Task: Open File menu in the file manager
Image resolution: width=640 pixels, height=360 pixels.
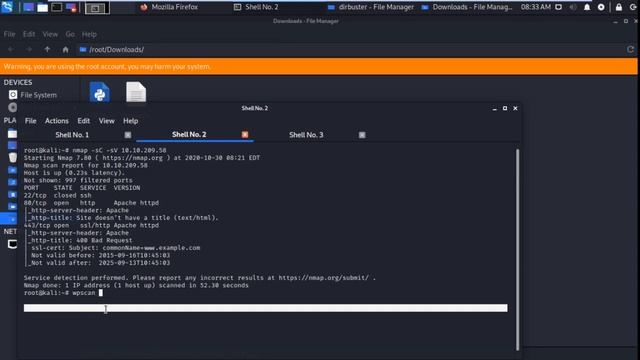Action: (x=9, y=34)
